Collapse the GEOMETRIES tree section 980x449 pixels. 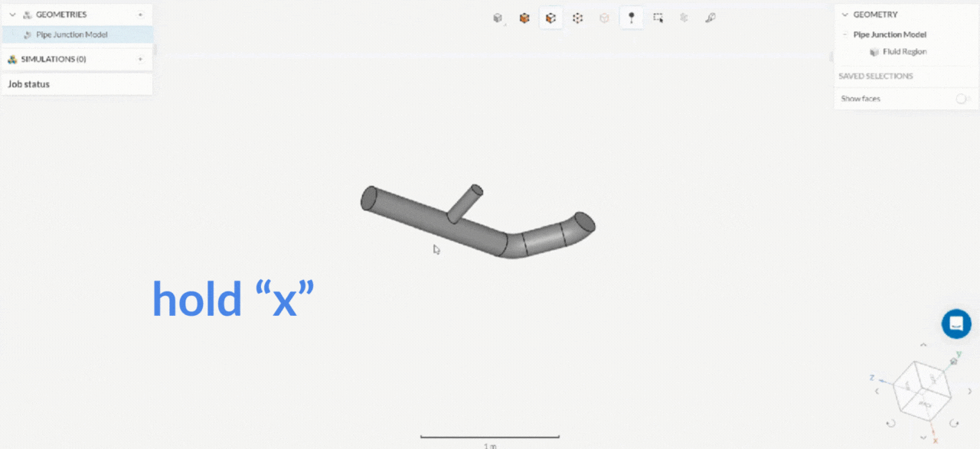12,15
